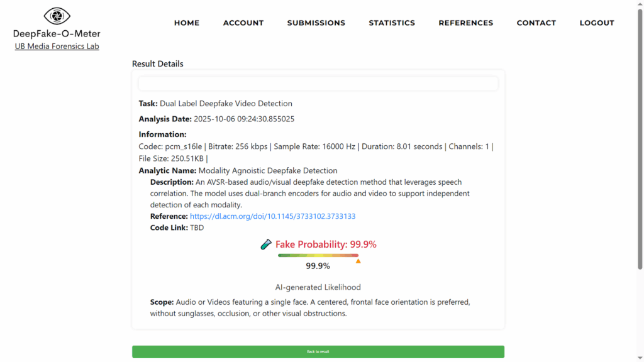Click the empty bar under Result Details

pos(318,84)
